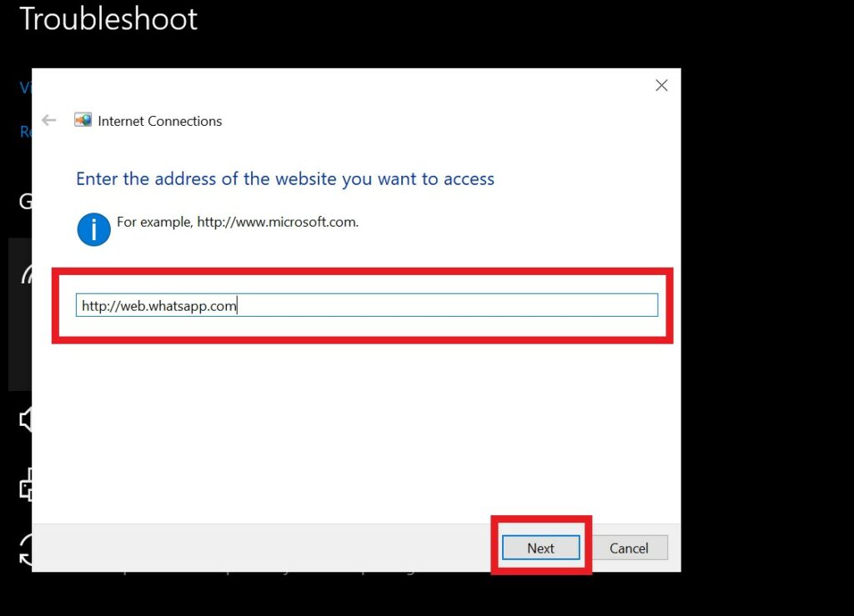Click the Internet Connections title text
This screenshot has height=616, width=854.
(x=159, y=121)
